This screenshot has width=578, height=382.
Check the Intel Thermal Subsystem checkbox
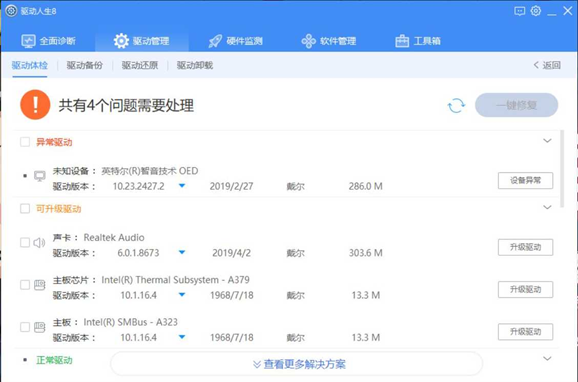pyautogui.click(x=25, y=285)
